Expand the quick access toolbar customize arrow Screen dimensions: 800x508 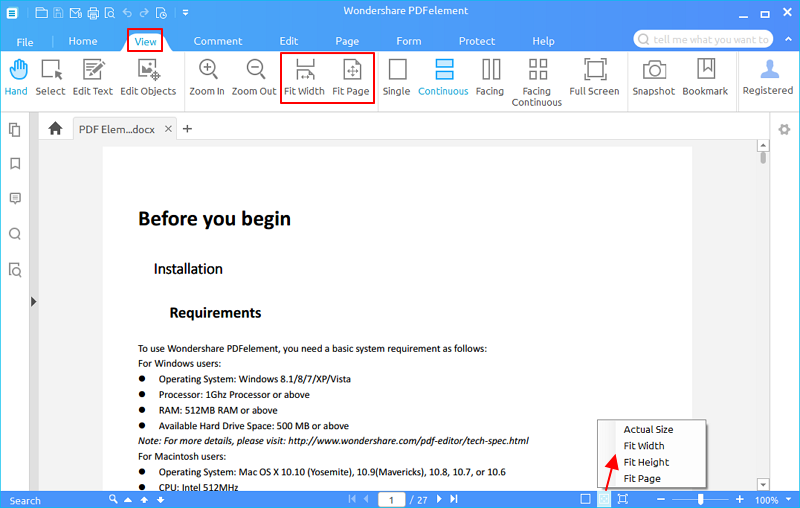[185, 13]
